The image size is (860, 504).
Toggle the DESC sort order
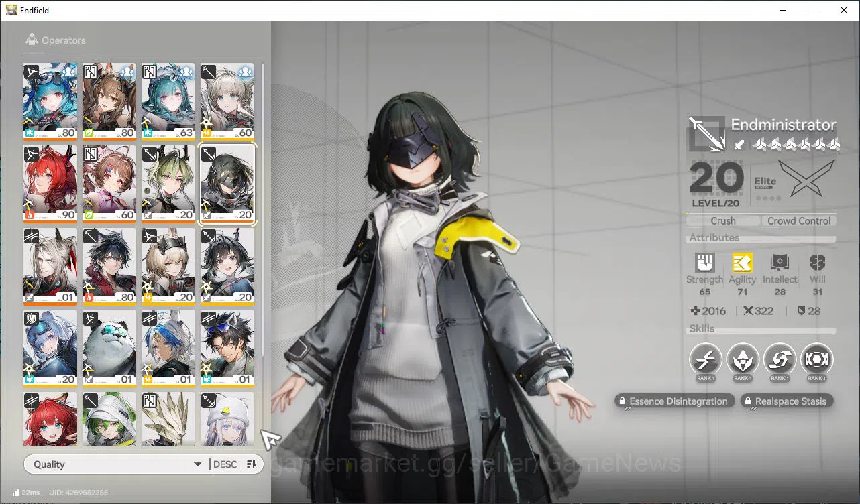tap(225, 464)
